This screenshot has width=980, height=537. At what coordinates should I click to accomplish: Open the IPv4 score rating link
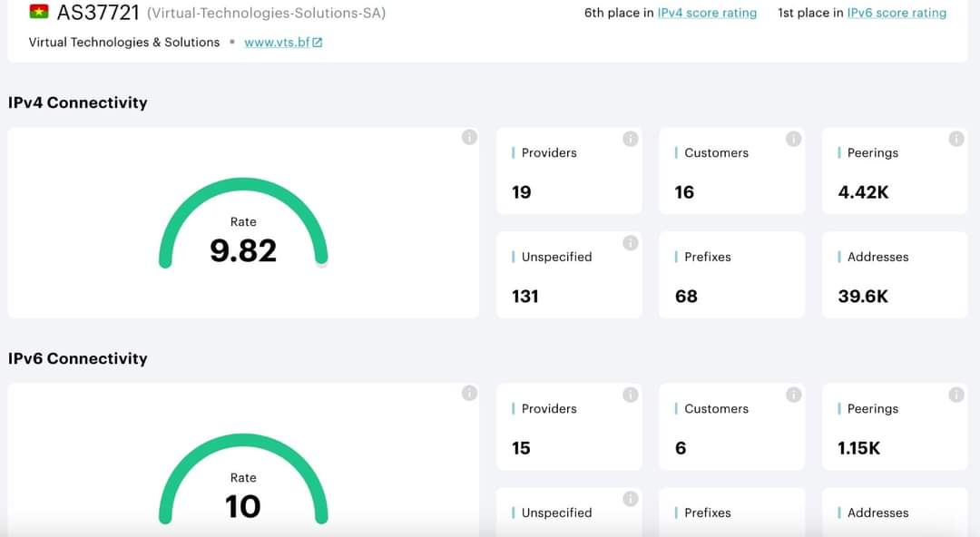point(706,13)
